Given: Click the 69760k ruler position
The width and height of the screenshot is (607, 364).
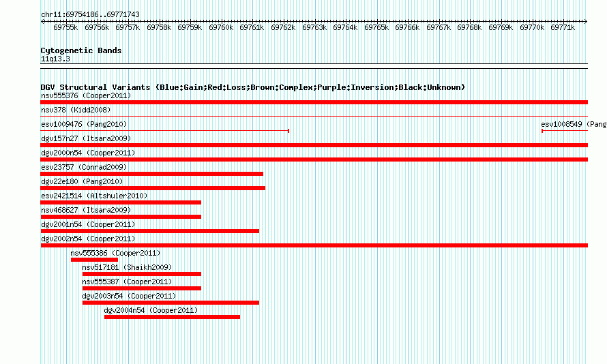Looking at the screenshot, I should [221, 27].
